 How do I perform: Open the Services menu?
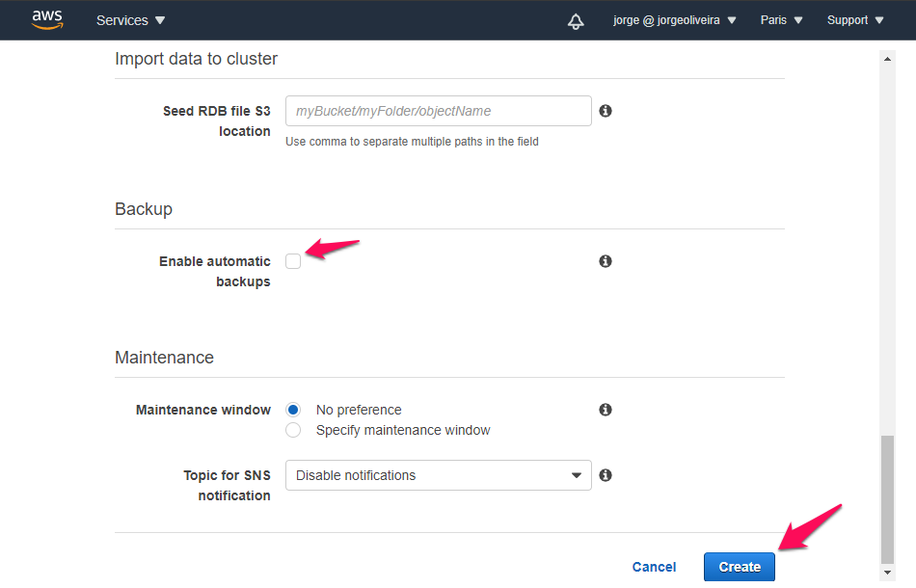tap(130, 20)
